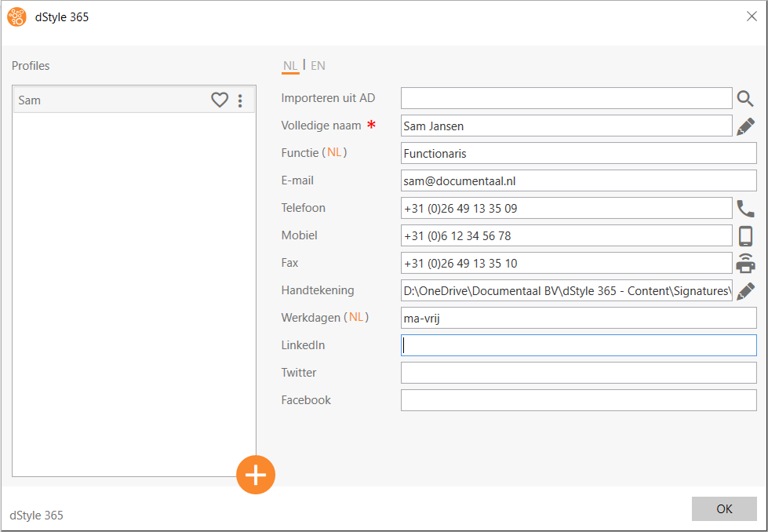Image resolution: width=768 pixels, height=532 pixels.
Task: Click the Werkdagen label
Action: point(325,318)
